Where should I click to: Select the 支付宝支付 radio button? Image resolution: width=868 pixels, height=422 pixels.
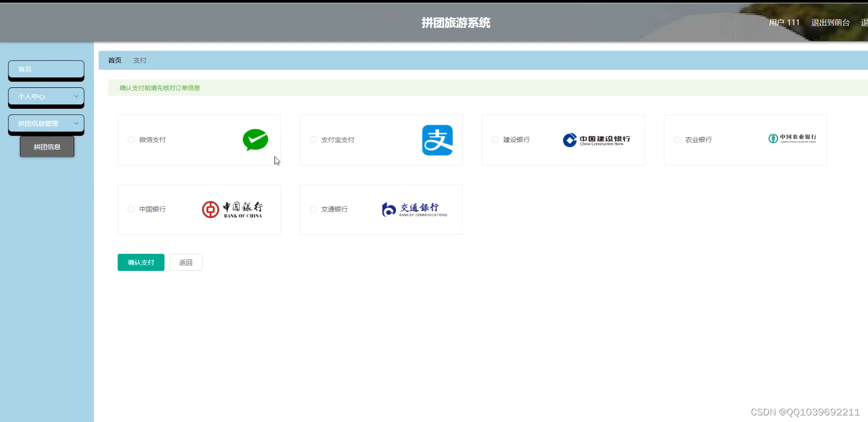(x=313, y=140)
